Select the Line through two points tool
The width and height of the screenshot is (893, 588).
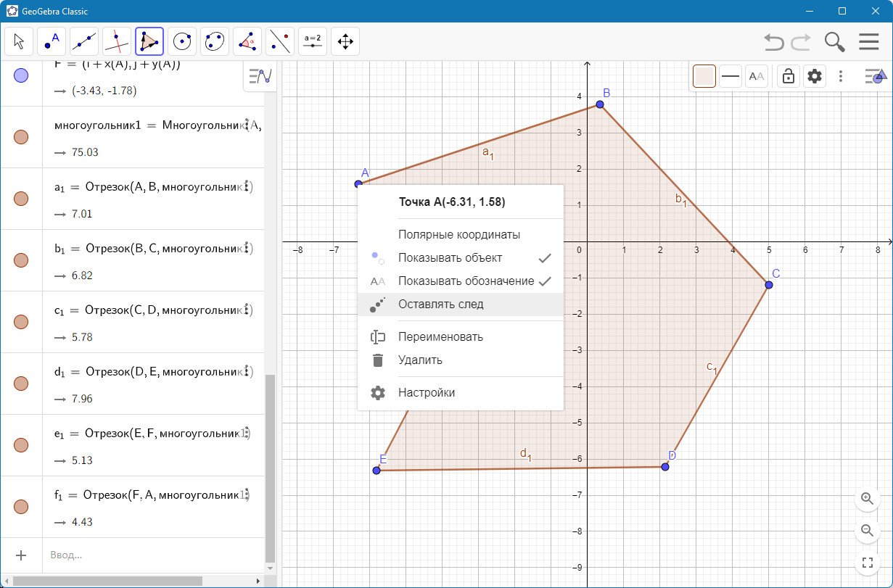pyautogui.click(x=84, y=42)
